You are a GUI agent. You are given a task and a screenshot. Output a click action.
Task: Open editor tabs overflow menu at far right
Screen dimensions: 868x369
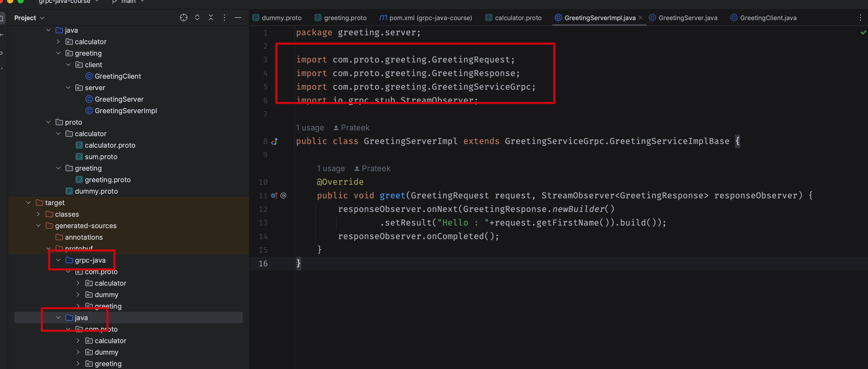(x=860, y=18)
